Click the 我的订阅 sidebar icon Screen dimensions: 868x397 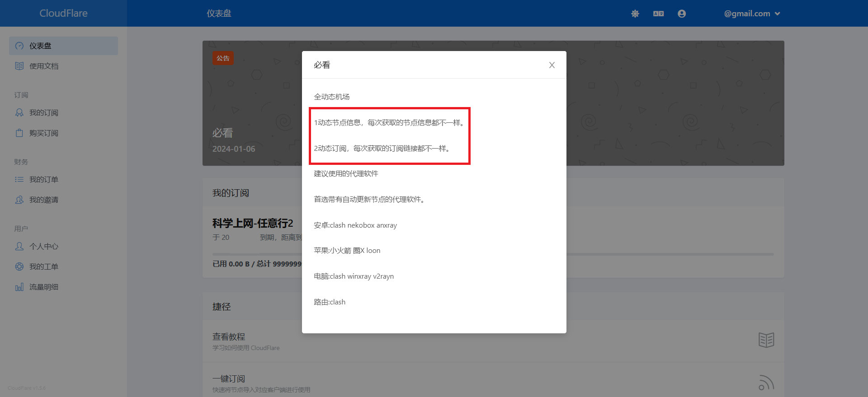[x=19, y=112]
